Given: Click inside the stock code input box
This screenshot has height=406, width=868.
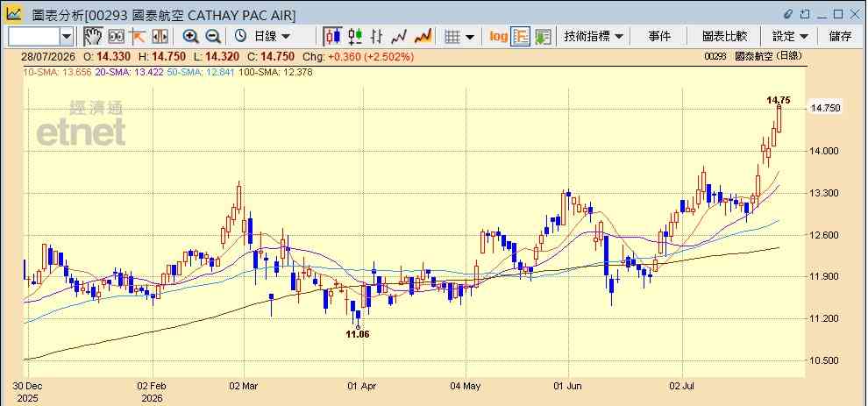Looking at the screenshot, I should (x=34, y=37).
